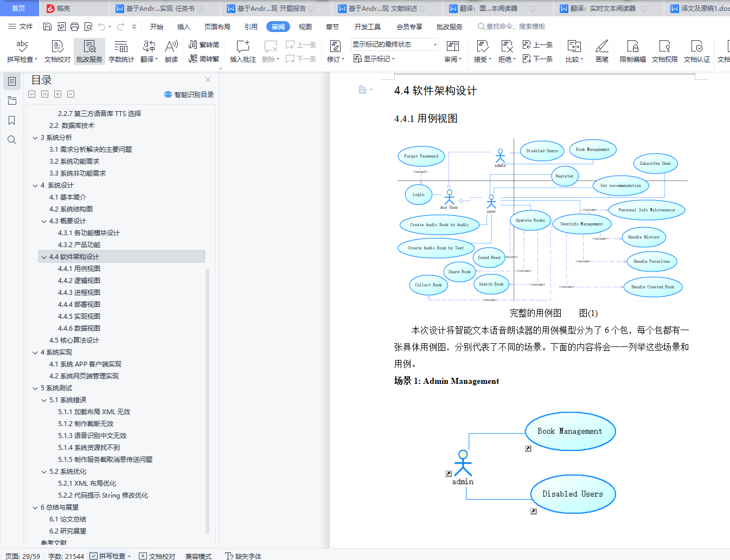The width and height of the screenshot is (730, 560).
Task: Open the search icon in left sidebar
Action: point(12,140)
